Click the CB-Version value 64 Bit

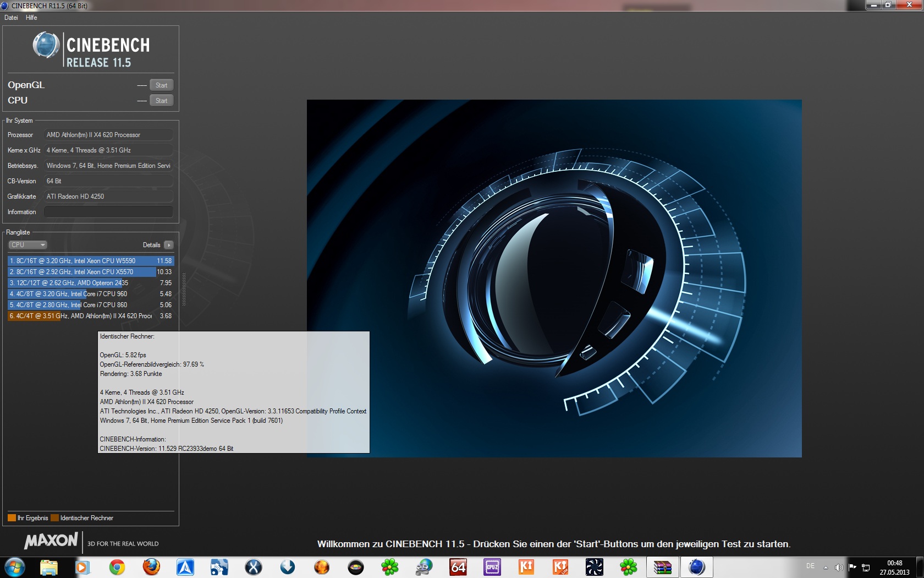coord(108,181)
